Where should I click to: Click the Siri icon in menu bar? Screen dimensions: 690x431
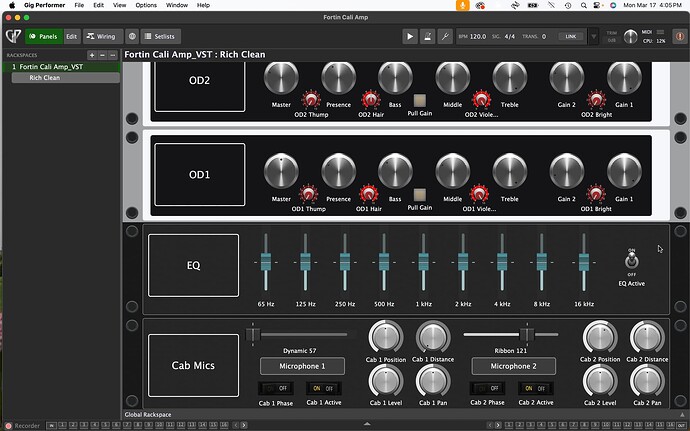(613, 5)
